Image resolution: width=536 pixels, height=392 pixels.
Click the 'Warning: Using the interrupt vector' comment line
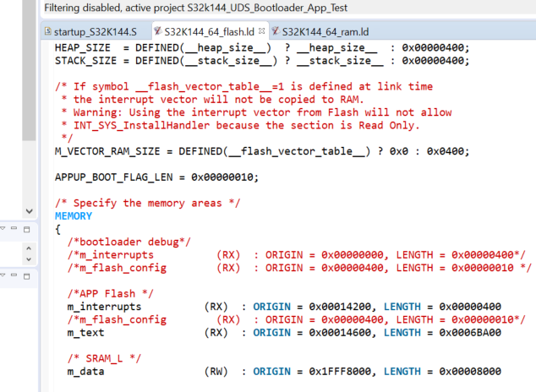click(x=256, y=112)
